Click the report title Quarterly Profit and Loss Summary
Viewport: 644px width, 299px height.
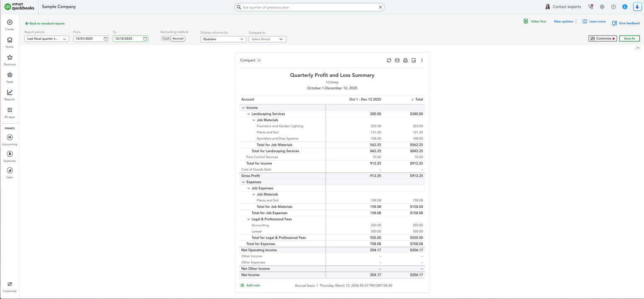[332, 75]
